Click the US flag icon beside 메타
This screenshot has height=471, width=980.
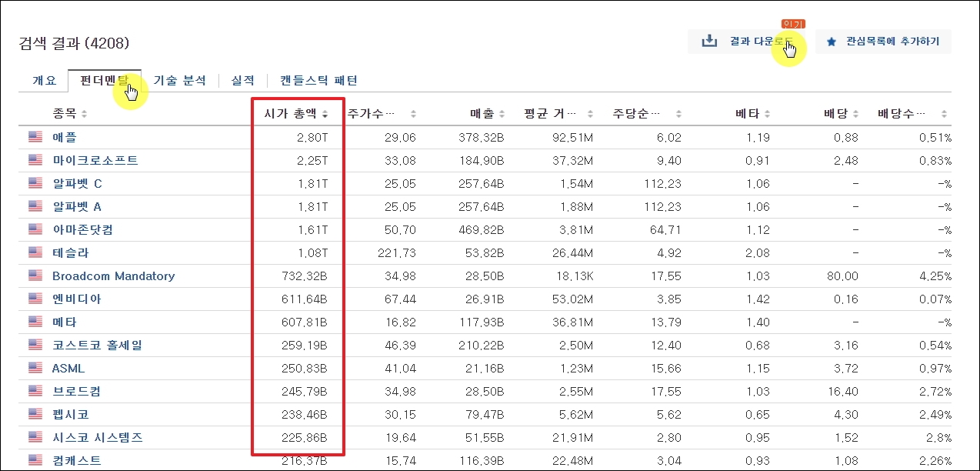(35, 322)
